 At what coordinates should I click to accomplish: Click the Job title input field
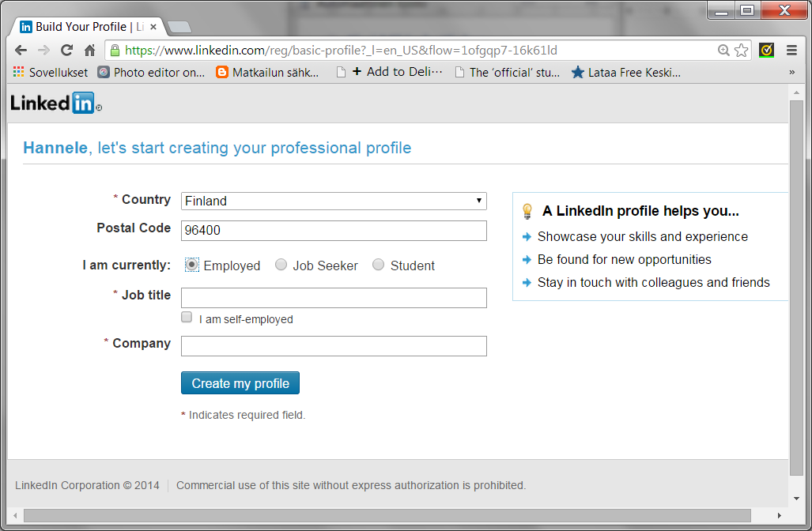pyautogui.click(x=334, y=298)
